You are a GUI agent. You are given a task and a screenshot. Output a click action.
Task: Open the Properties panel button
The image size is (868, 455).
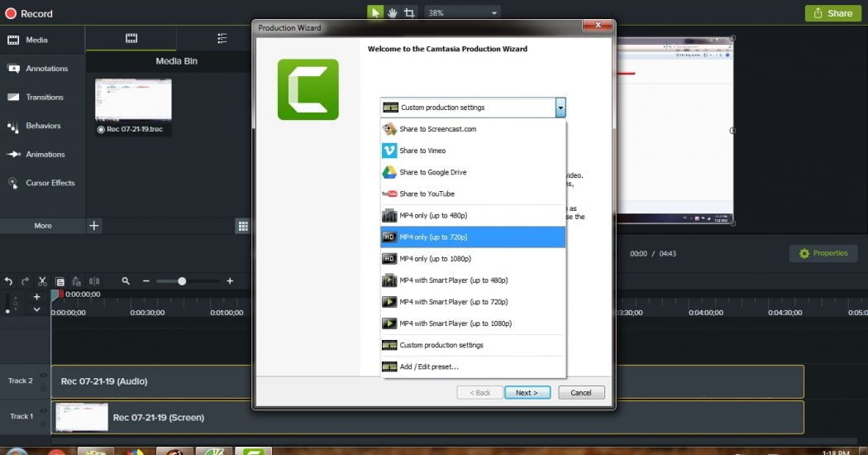pyautogui.click(x=823, y=253)
